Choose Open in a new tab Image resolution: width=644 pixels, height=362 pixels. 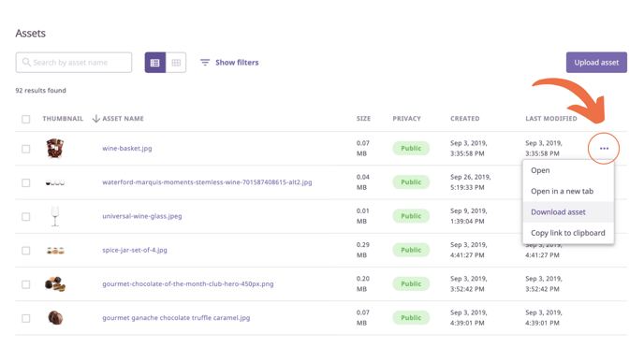pos(568,191)
